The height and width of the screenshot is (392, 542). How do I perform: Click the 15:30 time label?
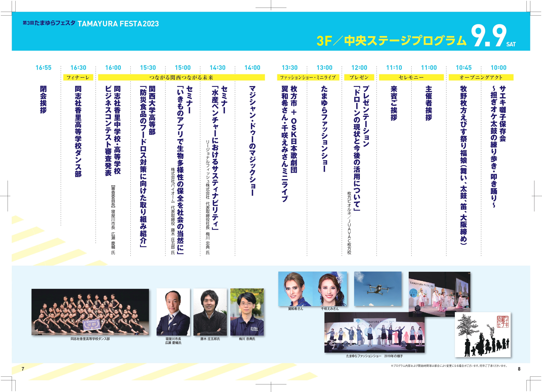coord(148,68)
